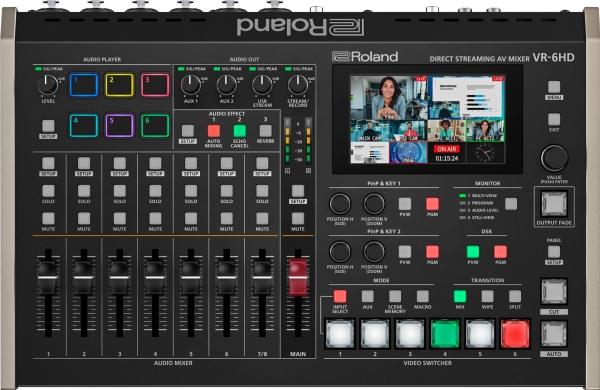
Task: Grab the channel 1 fader
Action: [48, 277]
